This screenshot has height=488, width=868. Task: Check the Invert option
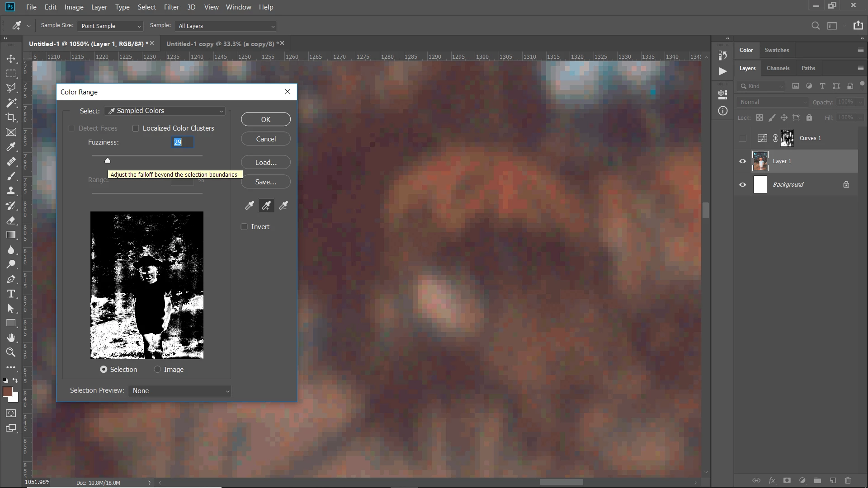[245, 227]
